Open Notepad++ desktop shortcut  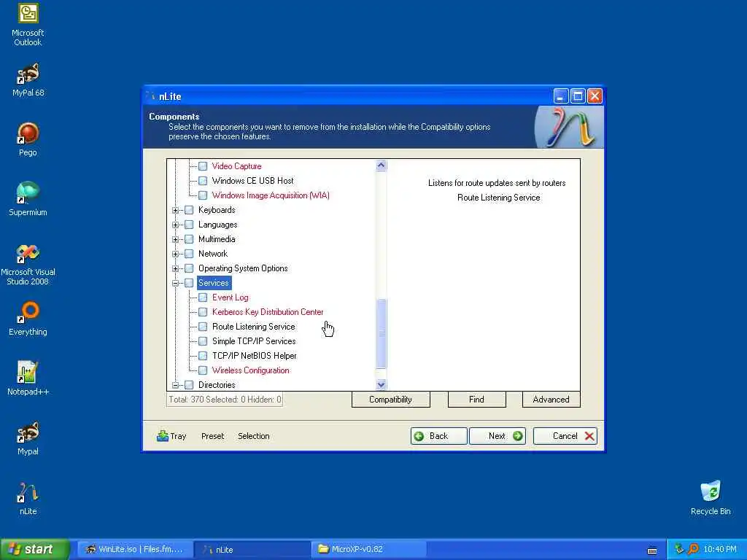tap(28, 378)
